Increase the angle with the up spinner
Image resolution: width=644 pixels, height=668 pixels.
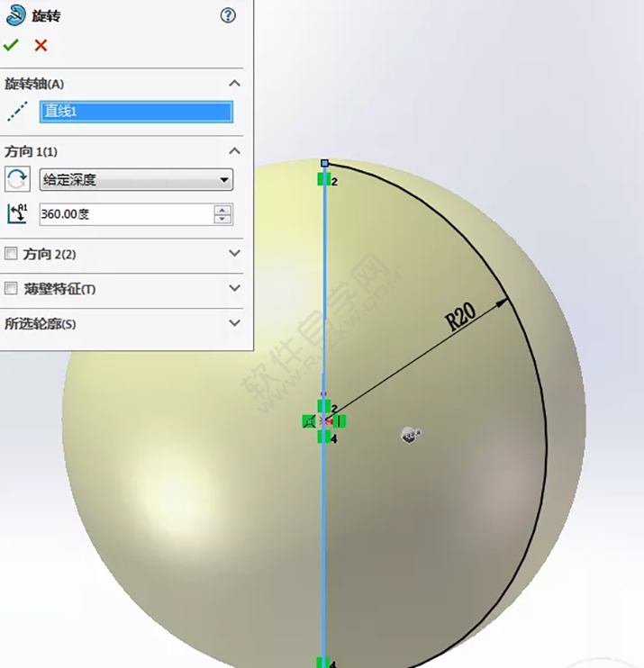click(x=222, y=210)
